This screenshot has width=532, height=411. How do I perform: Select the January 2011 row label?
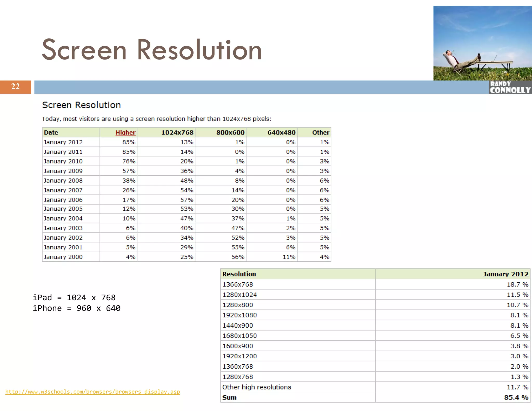(x=63, y=152)
